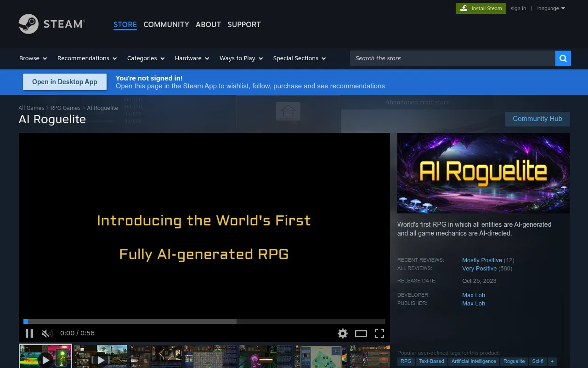Select the first trailer thumbnail
588x368 pixels.
click(x=45, y=356)
